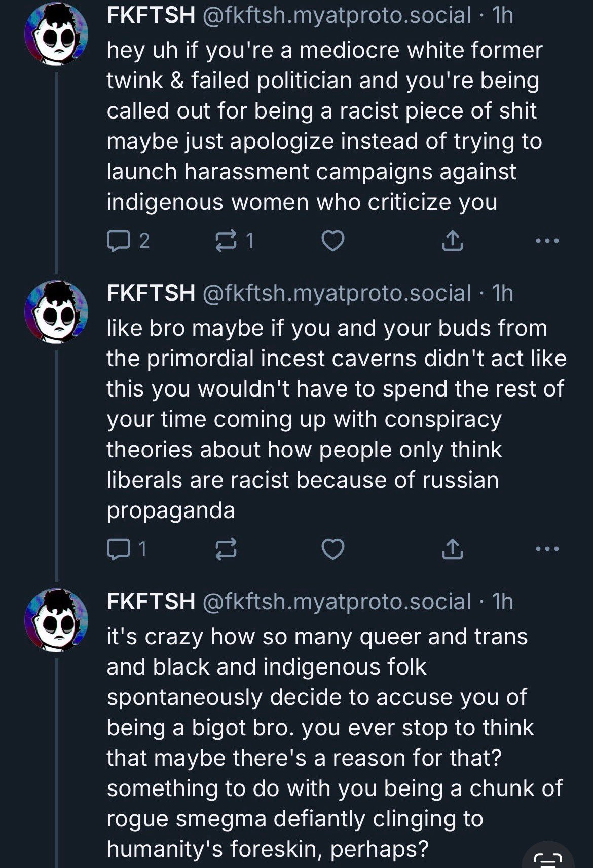The image size is (593, 868).
Task: Open more options on the second post
Action: [x=547, y=548]
